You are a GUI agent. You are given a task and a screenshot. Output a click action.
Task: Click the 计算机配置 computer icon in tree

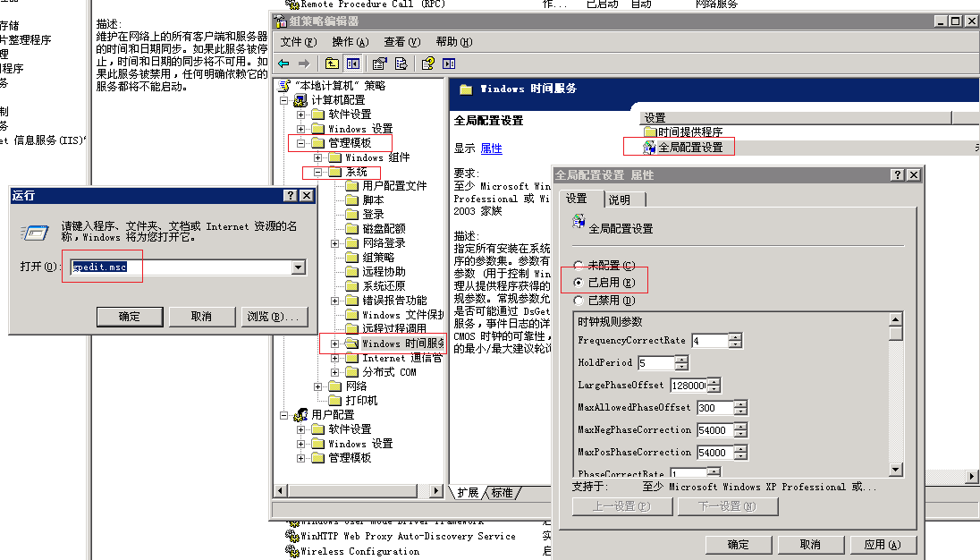300,100
